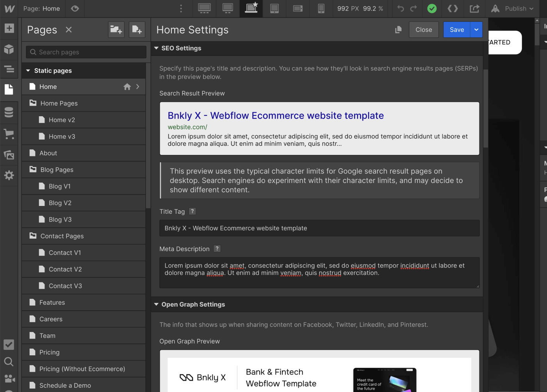Click the Title Tag input field

(x=319, y=228)
